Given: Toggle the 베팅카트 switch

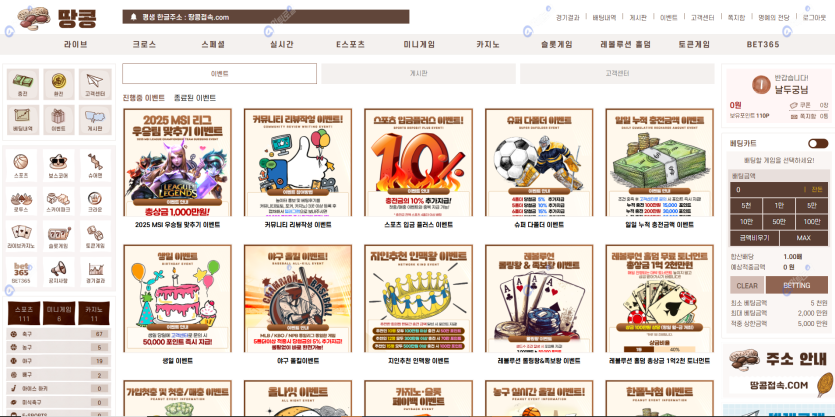Looking at the screenshot, I should coord(817,143).
